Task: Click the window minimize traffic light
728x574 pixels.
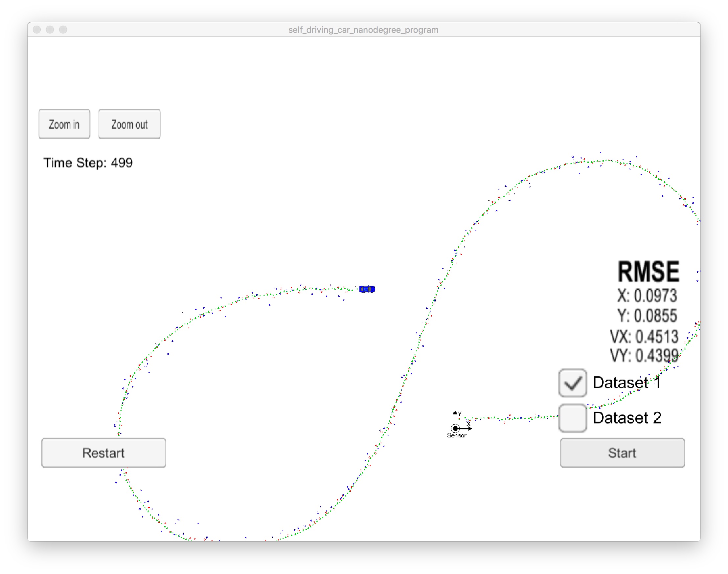Action: (50, 30)
